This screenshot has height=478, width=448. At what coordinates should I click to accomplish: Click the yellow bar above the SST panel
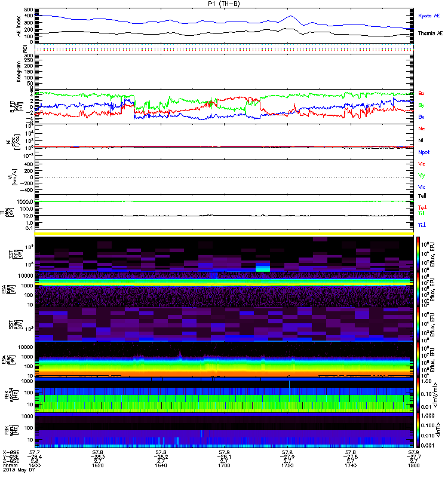coord(224,234)
